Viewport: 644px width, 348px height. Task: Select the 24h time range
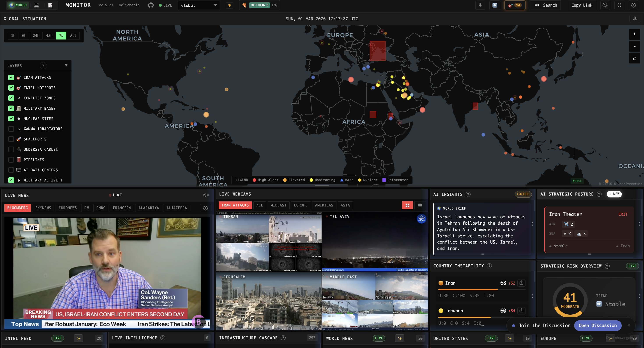(x=36, y=36)
